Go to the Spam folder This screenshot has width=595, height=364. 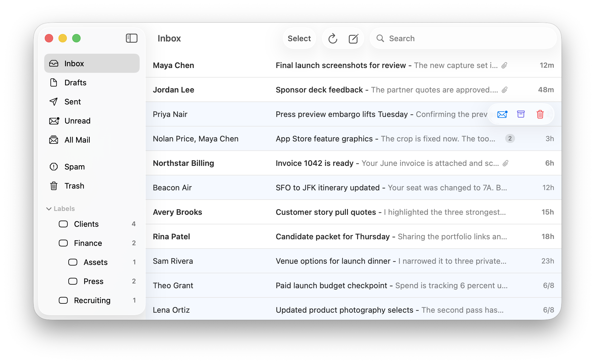pyautogui.click(x=92, y=167)
